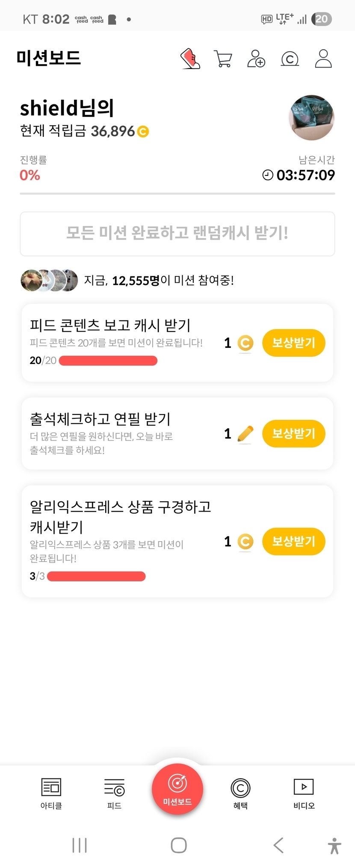This screenshot has width=355, height=868.
Task: Open my profile page icon
Action: (x=323, y=59)
